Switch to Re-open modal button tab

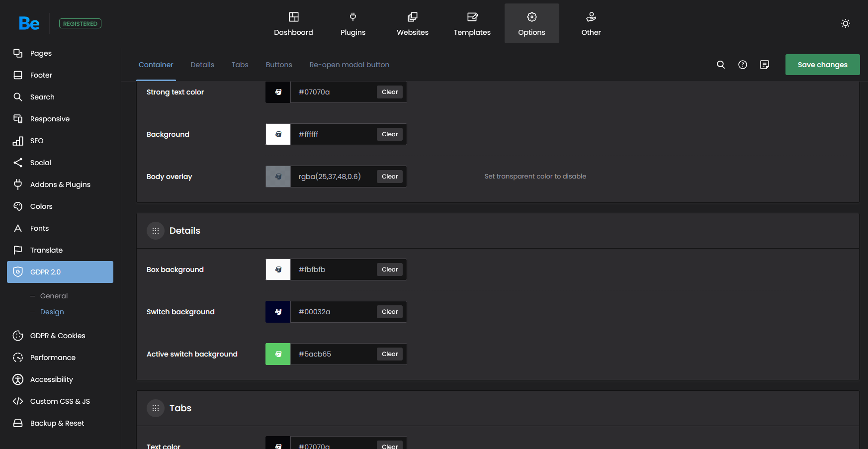click(x=349, y=65)
